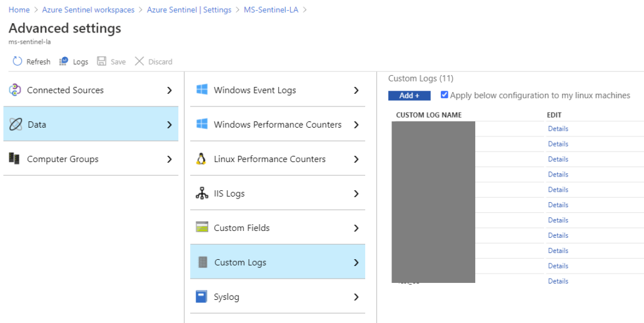Screen dimensions: 644x323
Task: Open Custom Fields settings
Action: [278, 227]
